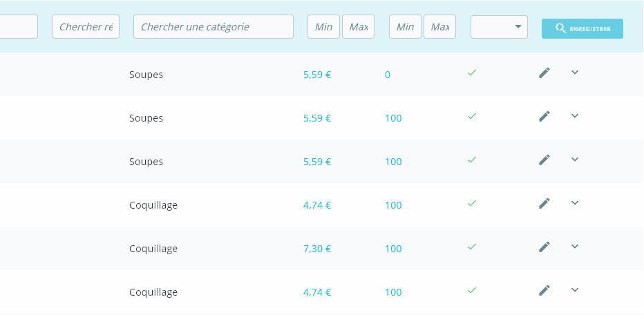Click the Enregistrer search button
Screen dimensions: 644x315
tap(582, 29)
